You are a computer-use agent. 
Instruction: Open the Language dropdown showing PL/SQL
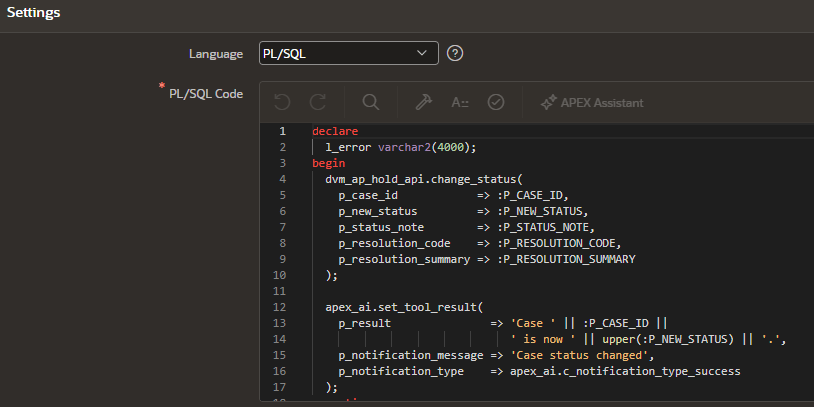point(348,53)
